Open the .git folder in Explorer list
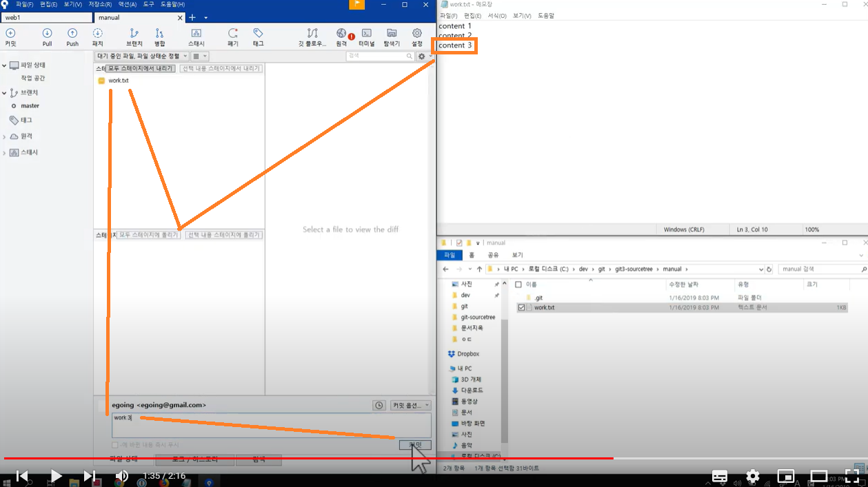 pyautogui.click(x=538, y=298)
